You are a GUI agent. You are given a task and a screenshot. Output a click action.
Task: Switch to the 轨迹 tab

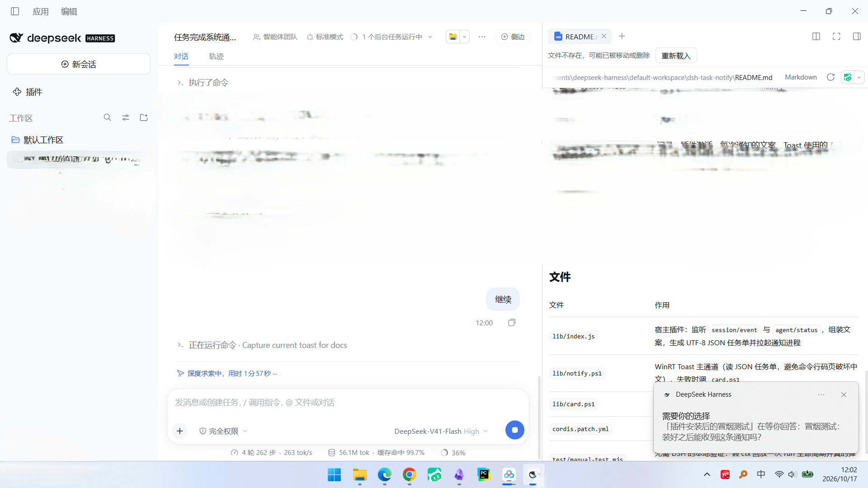(217, 56)
